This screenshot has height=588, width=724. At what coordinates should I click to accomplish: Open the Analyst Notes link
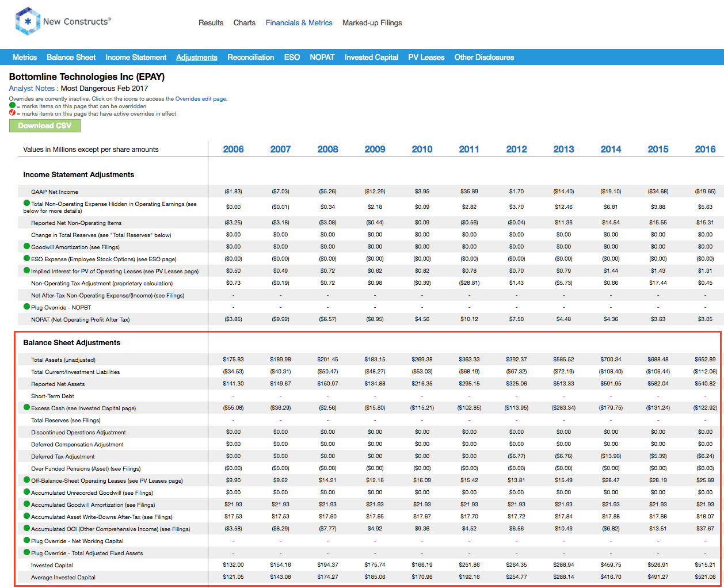[x=32, y=89]
